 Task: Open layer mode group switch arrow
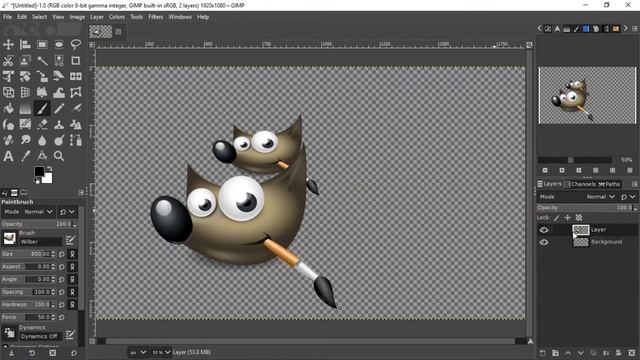coord(628,197)
